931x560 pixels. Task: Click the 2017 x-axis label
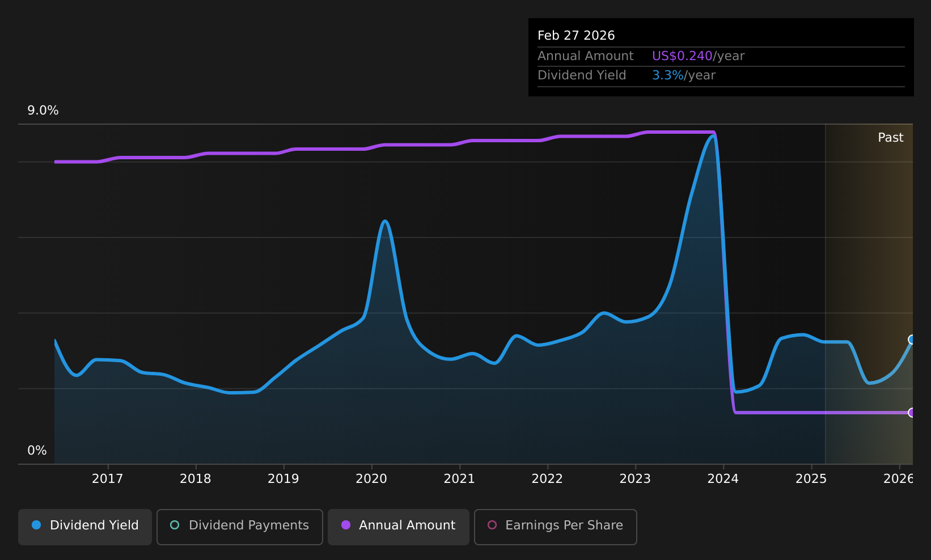(108, 479)
